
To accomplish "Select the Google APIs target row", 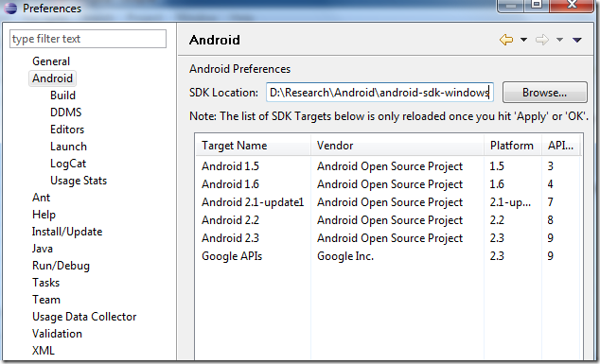I will click(x=388, y=256).
